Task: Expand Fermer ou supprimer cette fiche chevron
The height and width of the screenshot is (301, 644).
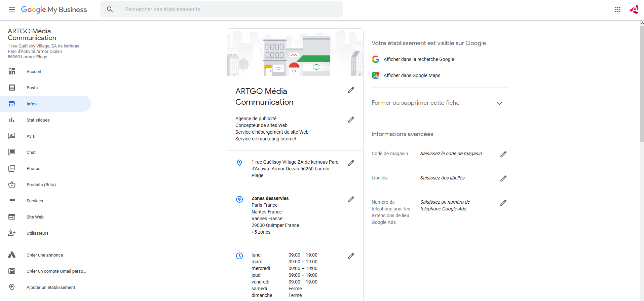Action: click(499, 103)
